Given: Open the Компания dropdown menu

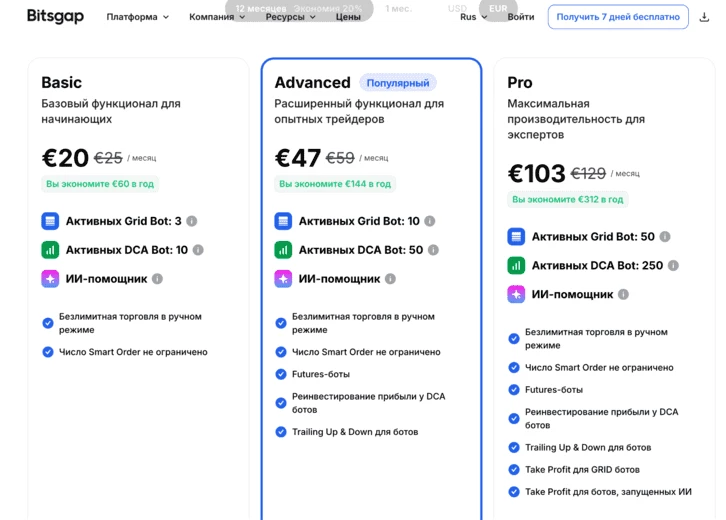Looking at the screenshot, I should (x=217, y=17).
